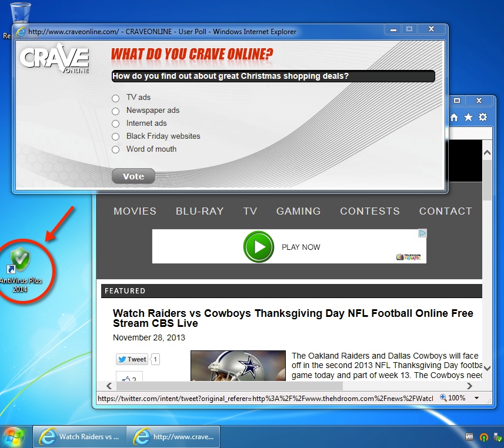Click the tweet count bubble showing 1

(x=155, y=359)
